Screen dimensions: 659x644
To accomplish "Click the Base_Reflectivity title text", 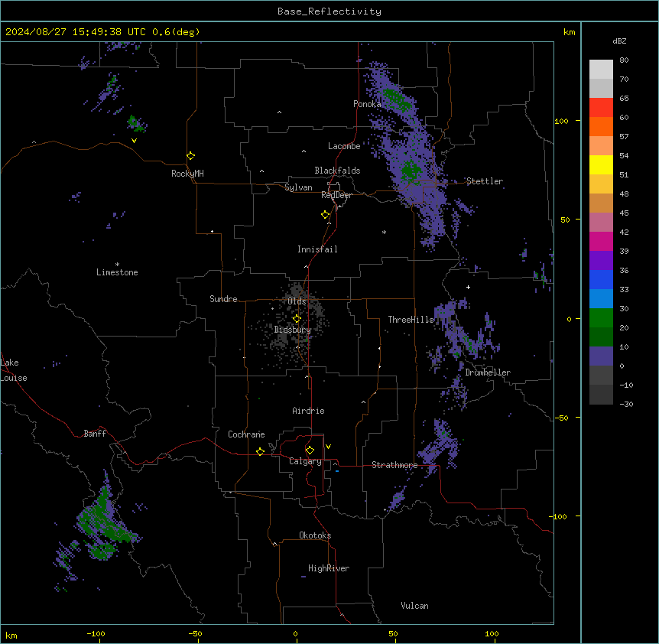I will click(329, 11).
